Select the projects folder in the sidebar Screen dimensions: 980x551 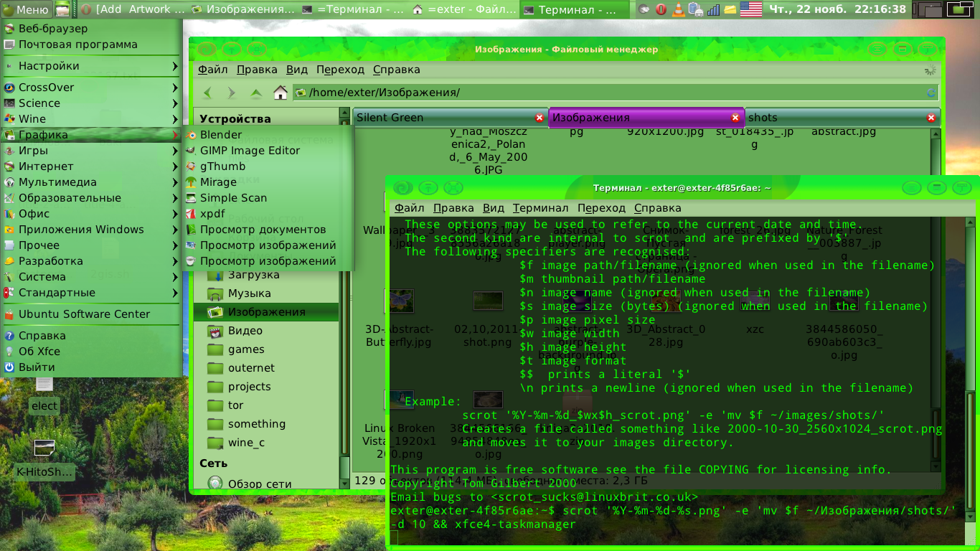tap(265, 387)
